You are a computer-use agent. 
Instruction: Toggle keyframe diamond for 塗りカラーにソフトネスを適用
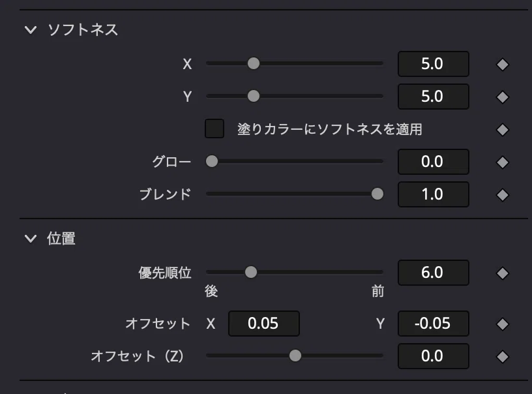[x=502, y=129]
